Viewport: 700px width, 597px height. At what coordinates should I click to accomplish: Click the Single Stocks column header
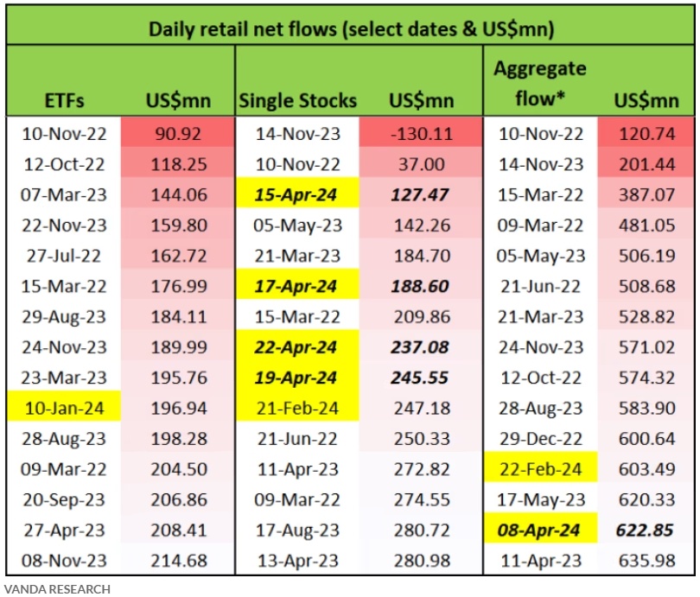[297, 101]
